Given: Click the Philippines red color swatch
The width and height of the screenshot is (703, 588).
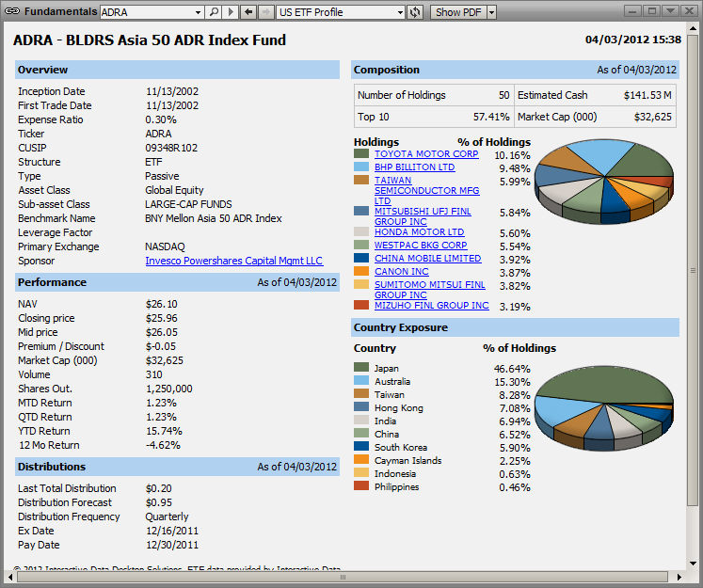Looking at the screenshot, I should [361, 485].
